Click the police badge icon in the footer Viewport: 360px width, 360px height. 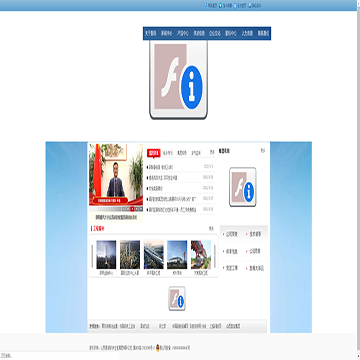tap(158, 347)
